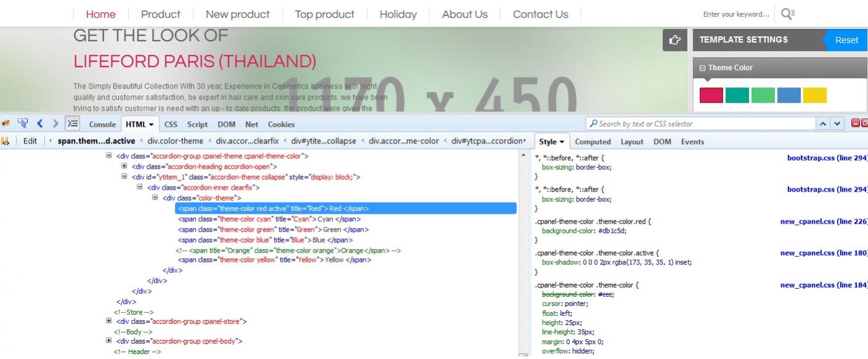
Task: Click the magnifier icon in Firebug search box
Action: (x=593, y=124)
